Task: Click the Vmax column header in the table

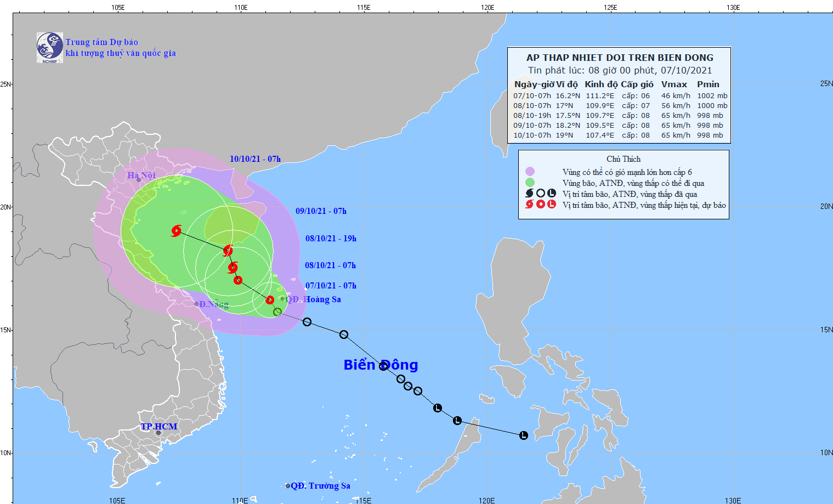Action: [x=674, y=84]
